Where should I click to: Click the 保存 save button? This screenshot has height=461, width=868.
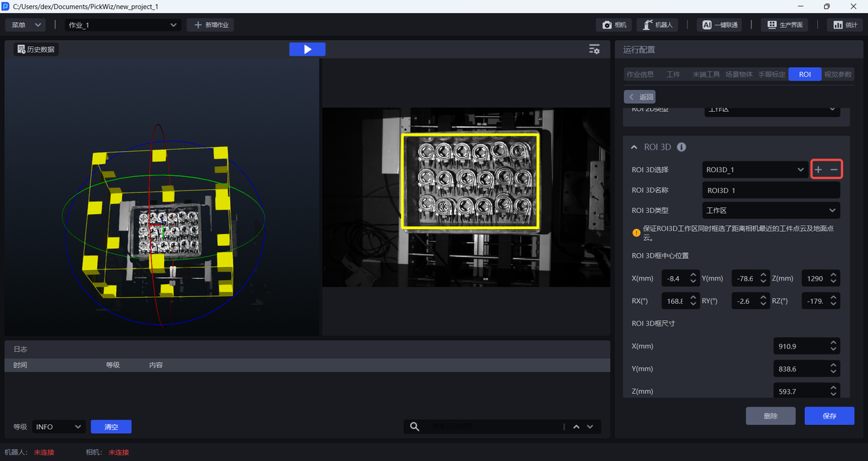click(829, 416)
